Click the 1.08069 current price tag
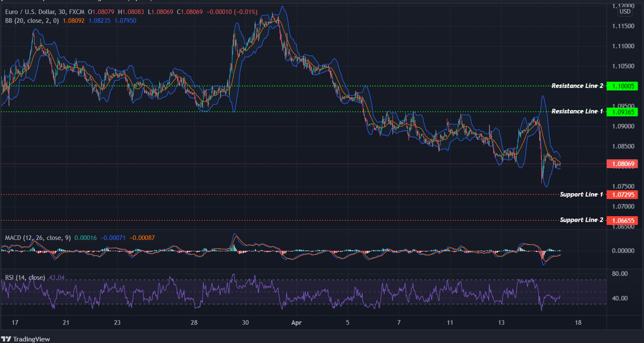Image resolution: width=644 pixels, height=343 pixels. [622, 164]
